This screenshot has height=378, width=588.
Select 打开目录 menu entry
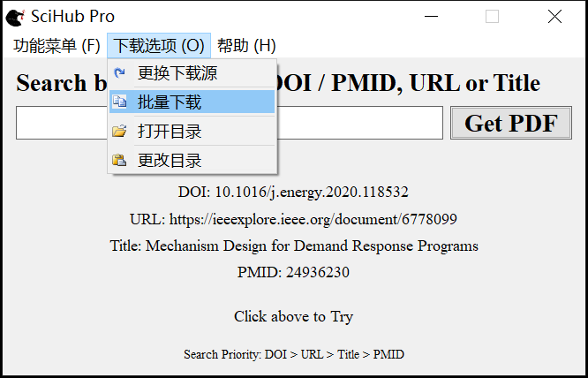pos(192,131)
